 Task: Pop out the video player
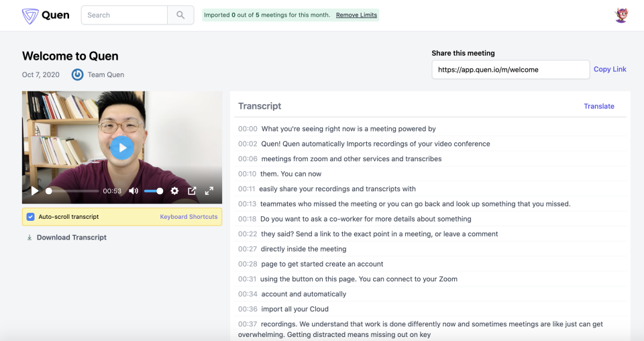pos(192,191)
